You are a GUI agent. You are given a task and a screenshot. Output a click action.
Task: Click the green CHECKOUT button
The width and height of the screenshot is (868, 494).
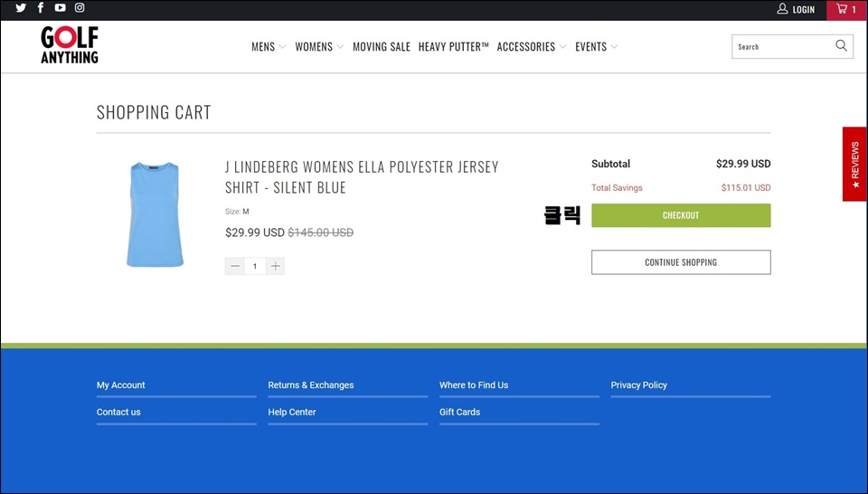pos(681,215)
